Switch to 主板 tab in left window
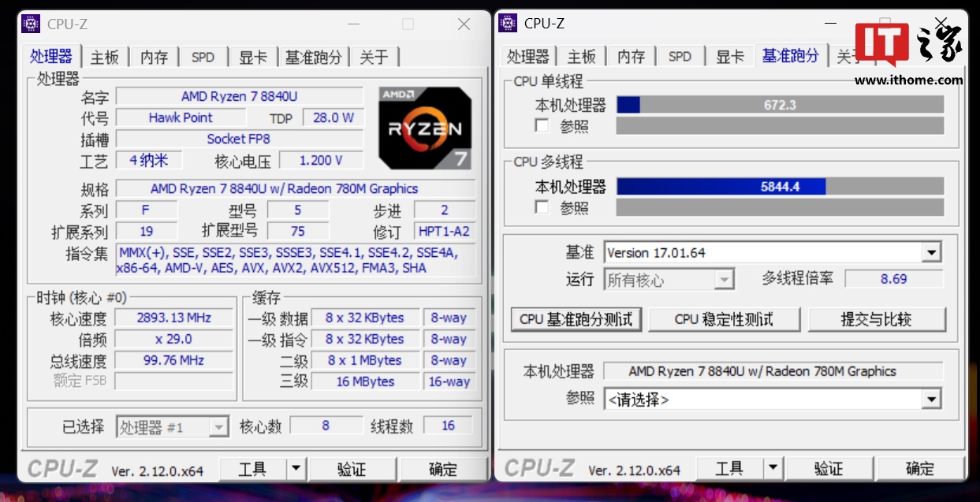 pos(104,57)
